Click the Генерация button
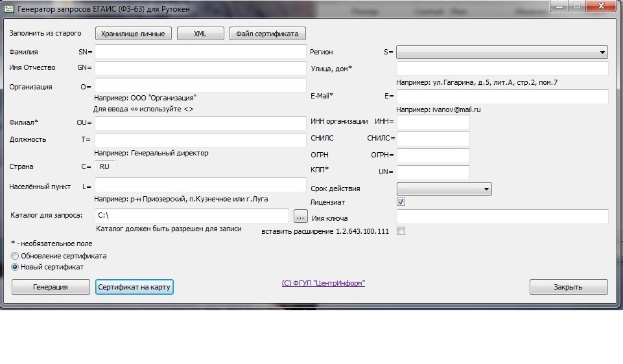Image resolution: width=623 pixels, height=364 pixels. tap(50, 287)
